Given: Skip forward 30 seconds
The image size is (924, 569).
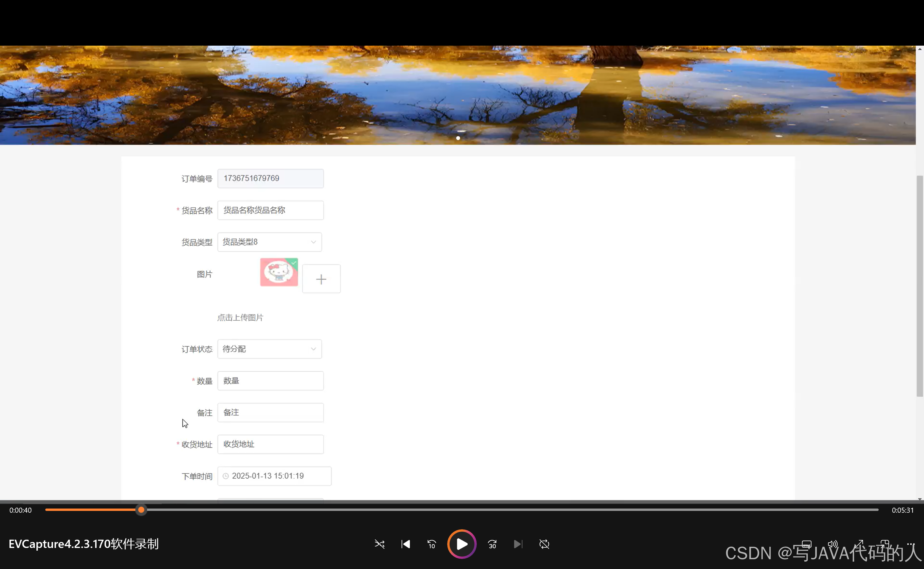Looking at the screenshot, I should click(x=492, y=544).
